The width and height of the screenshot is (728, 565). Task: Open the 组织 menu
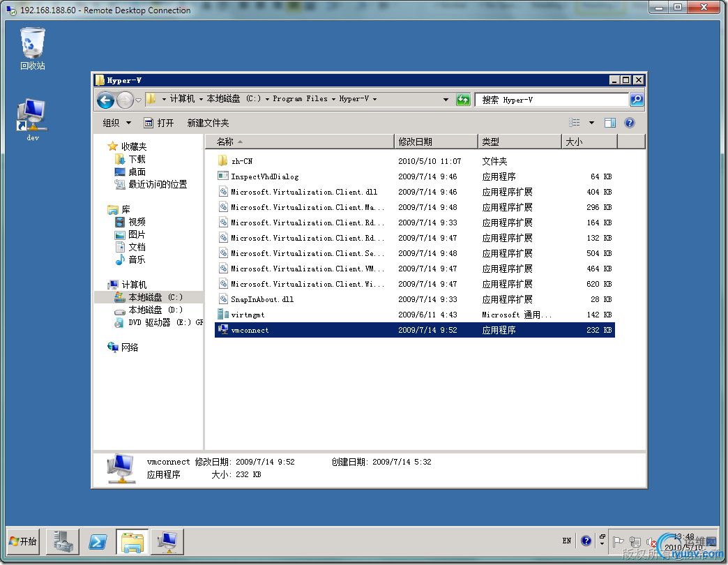pyautogui.click(x=116, y=123)
